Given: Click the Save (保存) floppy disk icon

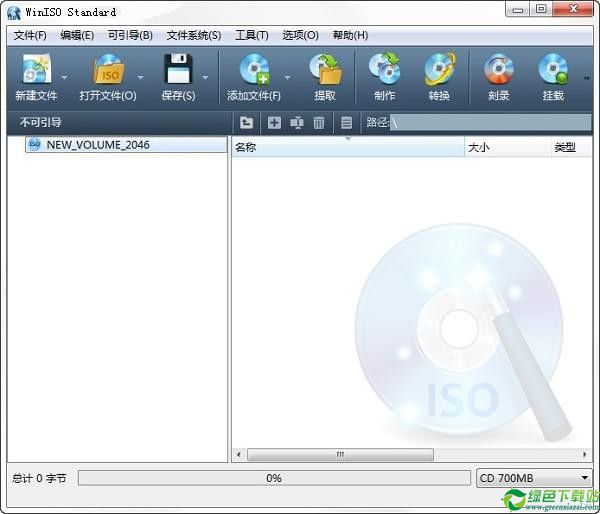Looking at the screenshot, I should 178,70.
